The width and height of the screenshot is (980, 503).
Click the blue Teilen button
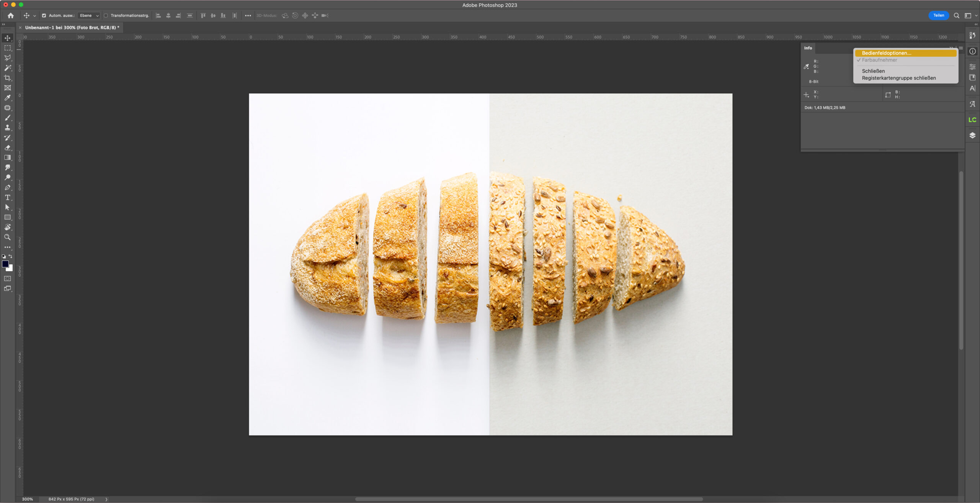pos(938,16)
